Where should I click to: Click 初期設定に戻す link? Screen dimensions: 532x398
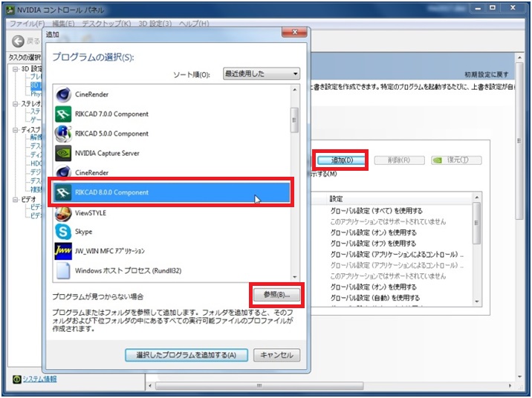click(x=487, y=74)
